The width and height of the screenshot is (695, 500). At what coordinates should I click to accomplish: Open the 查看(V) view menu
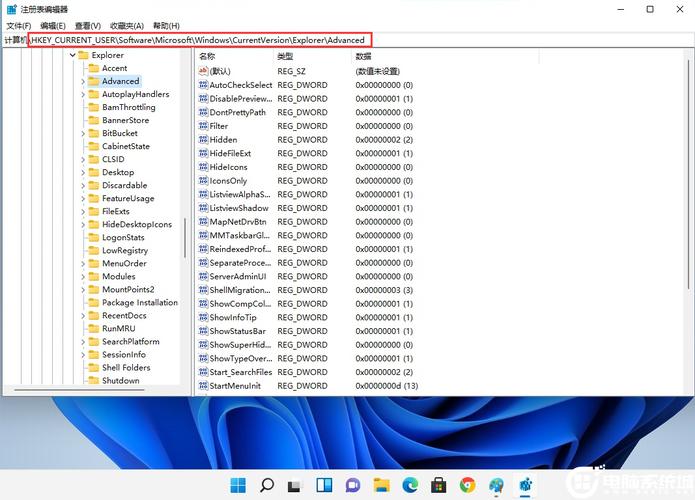pyautogui.click(x=88, y=25)
